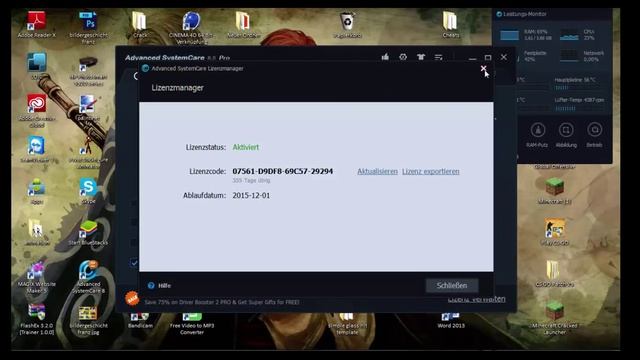640x360 pixels.
Task: Click the CPU usage graph in Leistungs-Monitor
Action: 569,35
